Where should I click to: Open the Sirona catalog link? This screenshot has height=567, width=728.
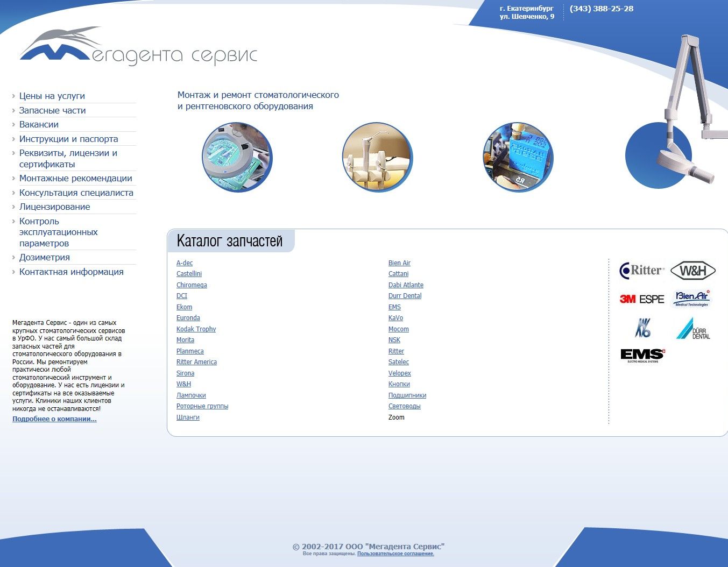185,373
